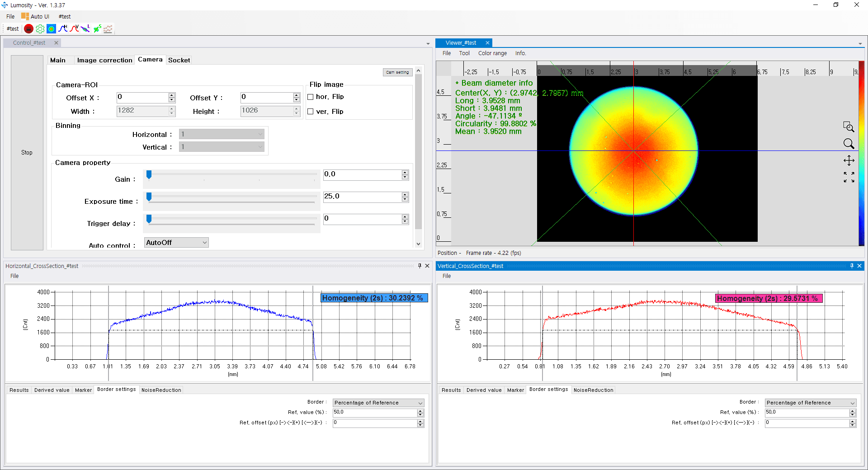Close the Vertical_CrossSection panel
Screen dimensions: 868x470
[x=859, y=266]
